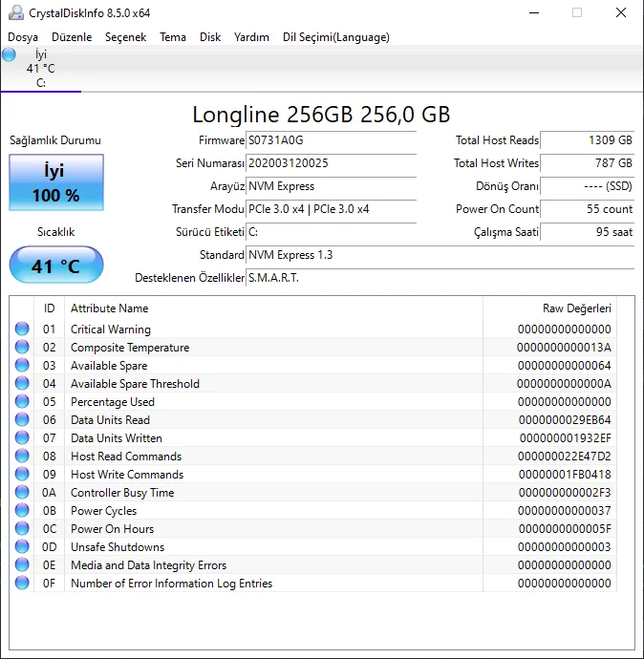Click the status orb for Host Write Commands
644x659 pixels.
(x=22, y=474)
